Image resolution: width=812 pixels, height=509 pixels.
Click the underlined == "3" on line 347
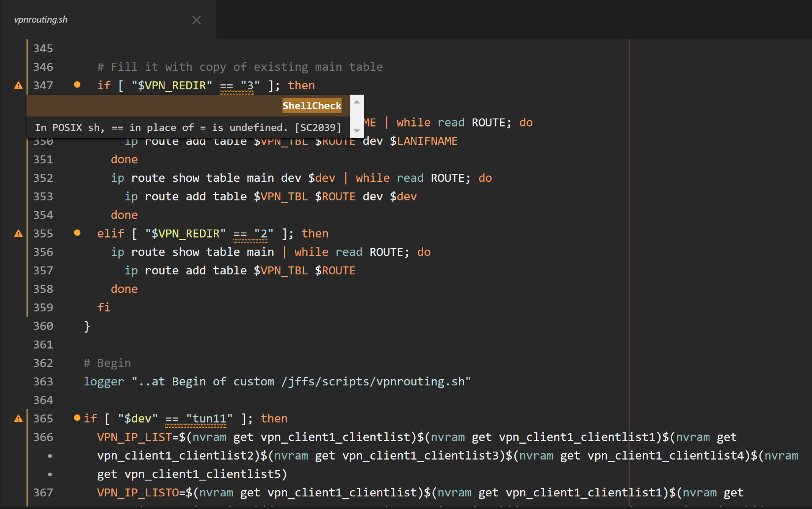click(x=236, y=86)
